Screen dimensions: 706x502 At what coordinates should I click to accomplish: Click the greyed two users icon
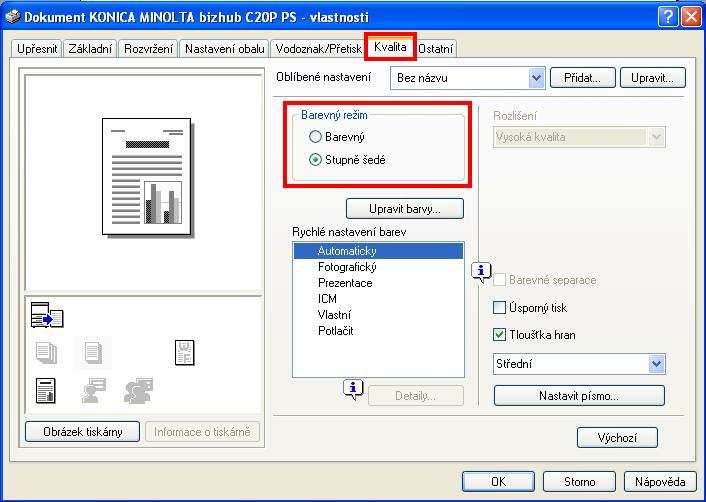click(139, 390)
